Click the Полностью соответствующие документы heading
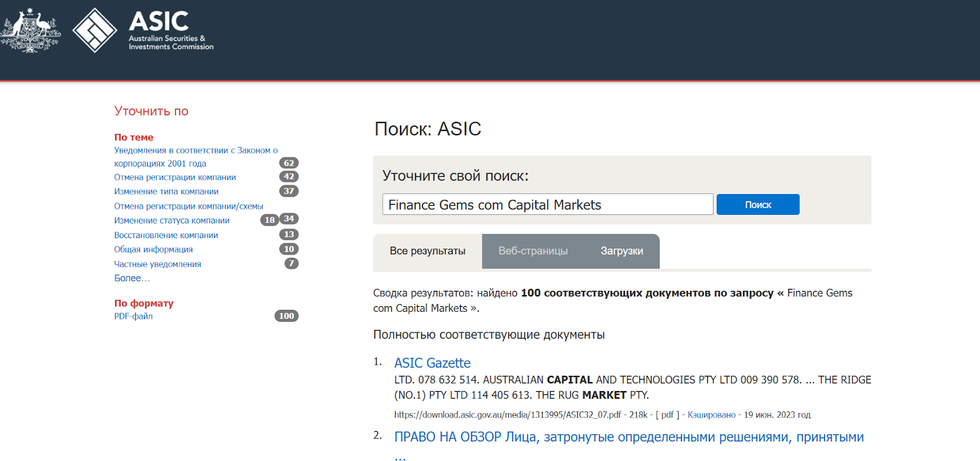980x461 pixels. [x=489, y=335]
